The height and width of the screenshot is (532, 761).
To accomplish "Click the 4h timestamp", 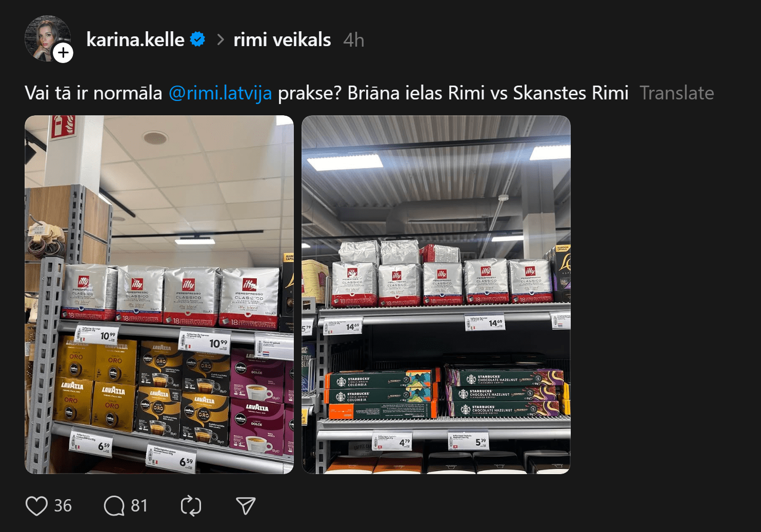I will [354, 40].
